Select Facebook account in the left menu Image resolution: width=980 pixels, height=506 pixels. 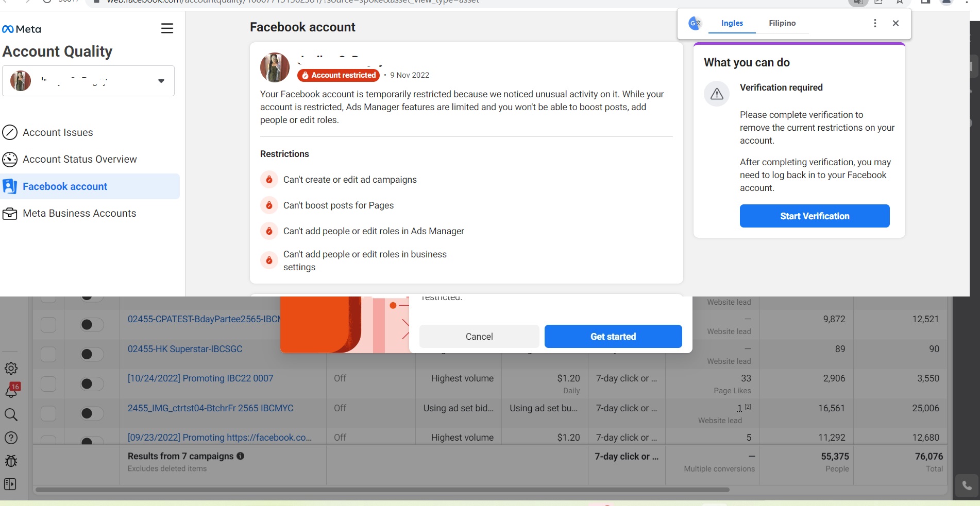coord(90,186)
